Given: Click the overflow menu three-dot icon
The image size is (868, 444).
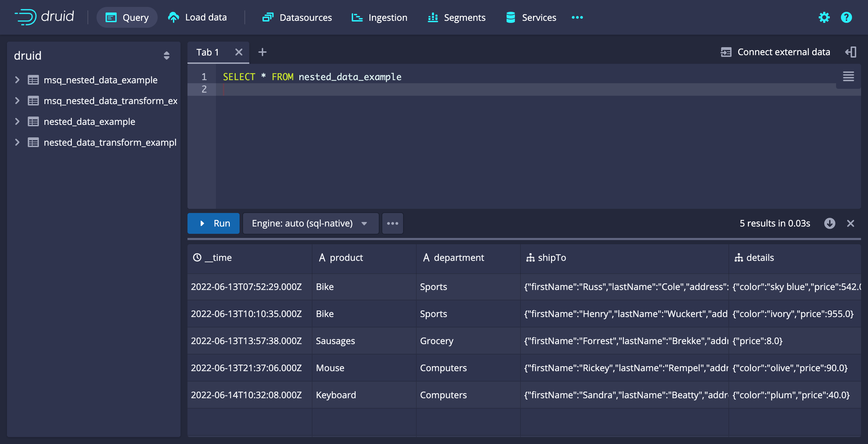Looking at the screenshot, I should point(393,223).
